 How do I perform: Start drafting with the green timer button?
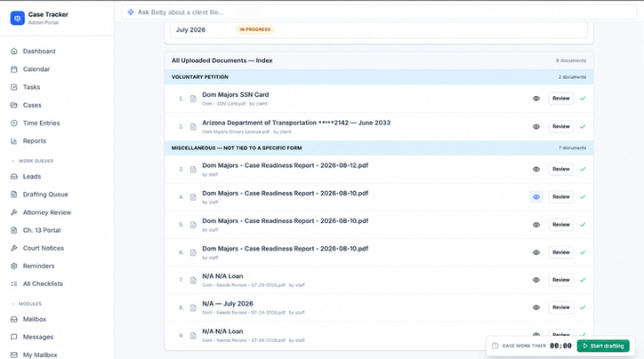603,346
